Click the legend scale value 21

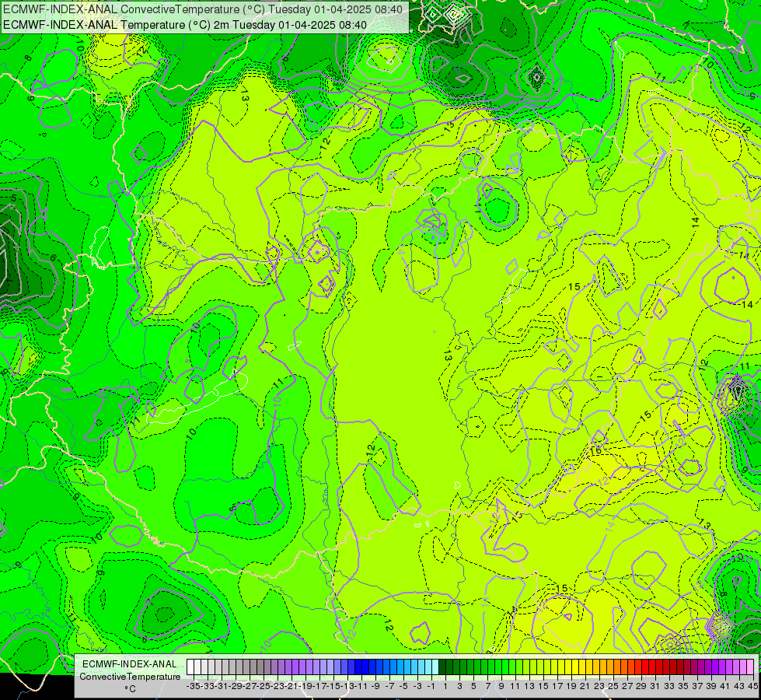tap(586, 687)
